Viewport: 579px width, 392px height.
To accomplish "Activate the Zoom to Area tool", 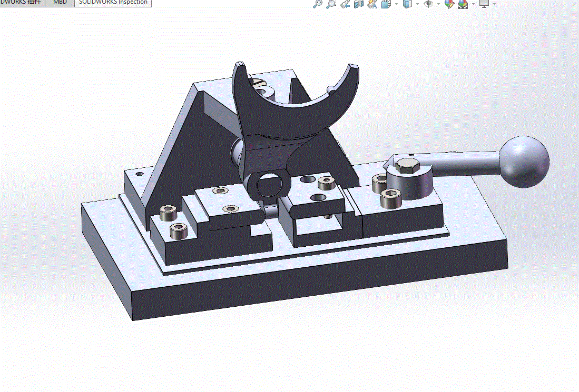I will [331, 4].
